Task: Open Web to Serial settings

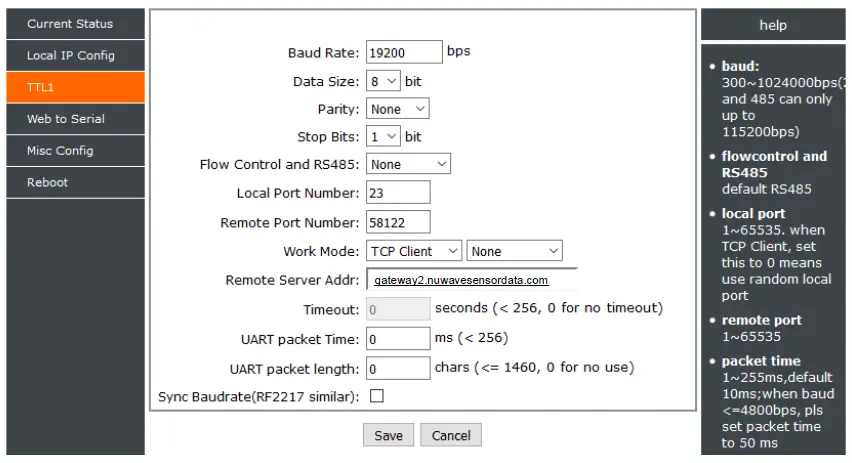Action: [x=76, y=119]
